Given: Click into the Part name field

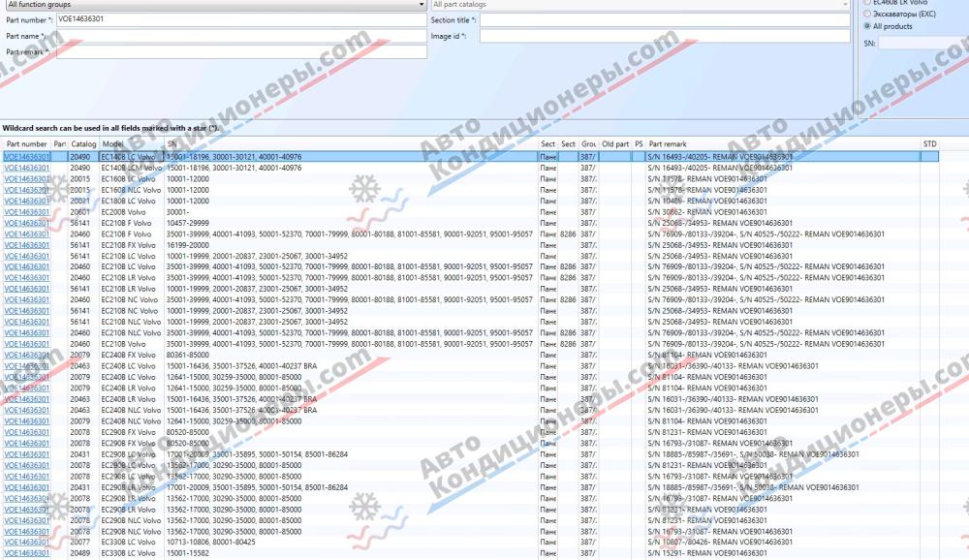Looking at the screenshot, I should point(241,36).
